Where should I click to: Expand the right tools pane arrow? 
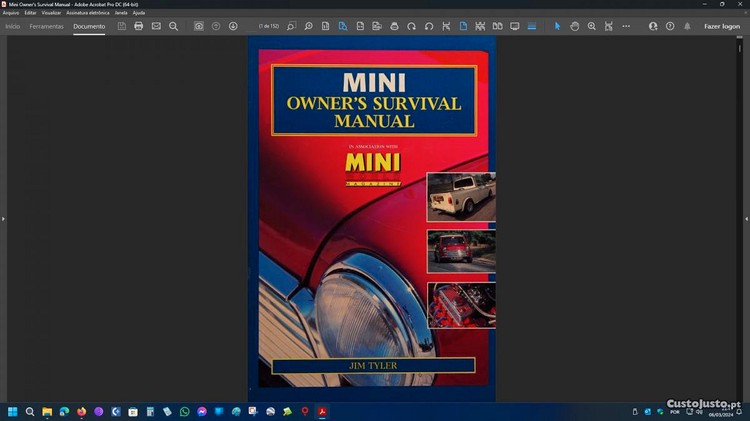746,218
